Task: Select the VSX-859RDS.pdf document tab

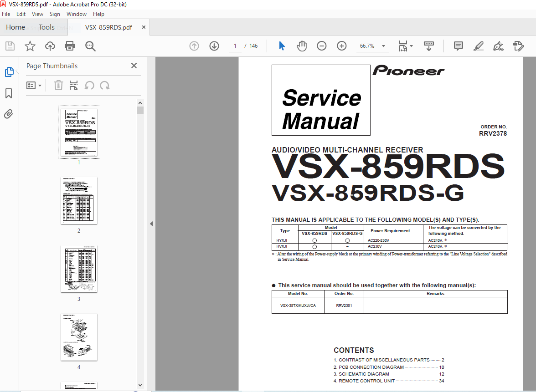Action: click(x=108, y=27)
